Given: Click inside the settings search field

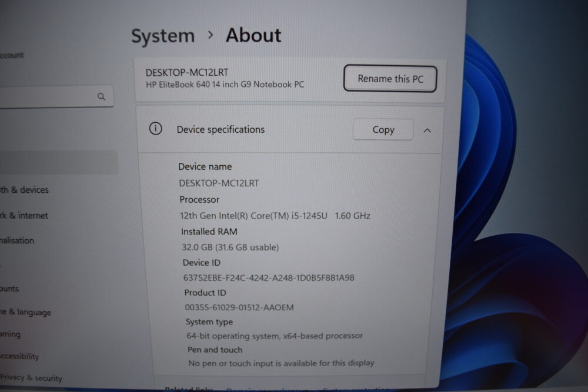Looking at the screenshot, I should pyautogui.click(x=55, y=97).
